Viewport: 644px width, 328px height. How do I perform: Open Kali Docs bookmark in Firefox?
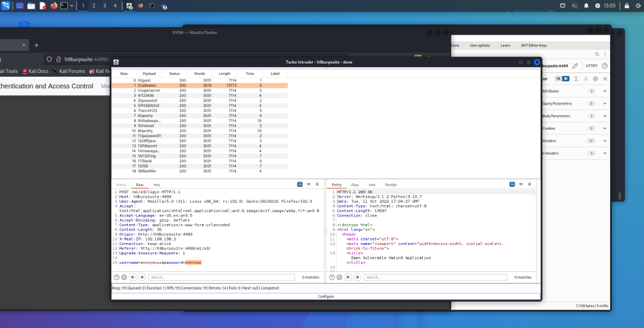(x=35, y=71)
